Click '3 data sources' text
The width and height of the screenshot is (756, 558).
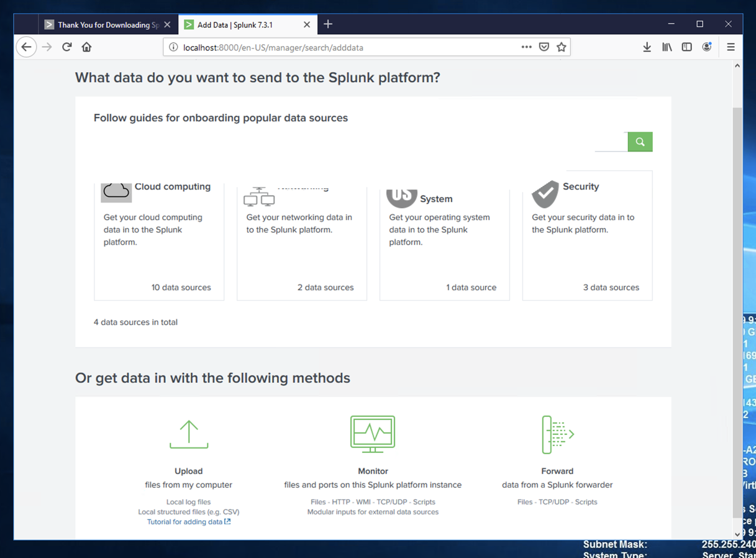pyautogui.click(x=611, y=288)
